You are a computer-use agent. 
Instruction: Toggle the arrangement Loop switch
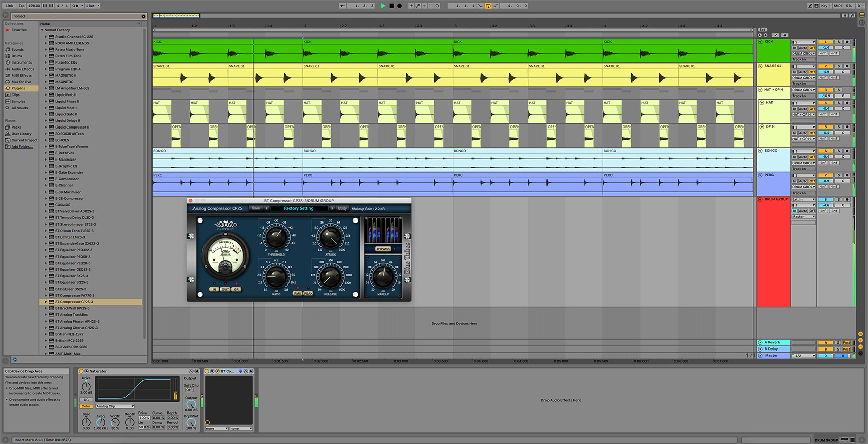tap(488, 6)
